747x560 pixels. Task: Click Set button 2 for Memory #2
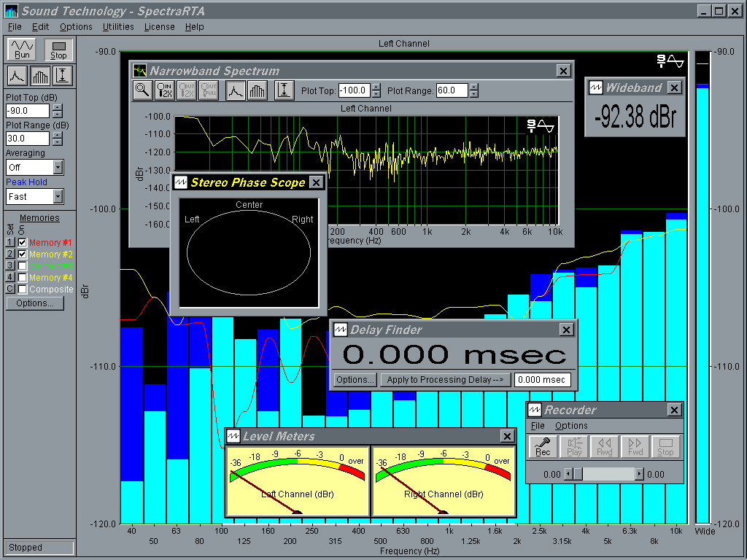click(10, 254)
